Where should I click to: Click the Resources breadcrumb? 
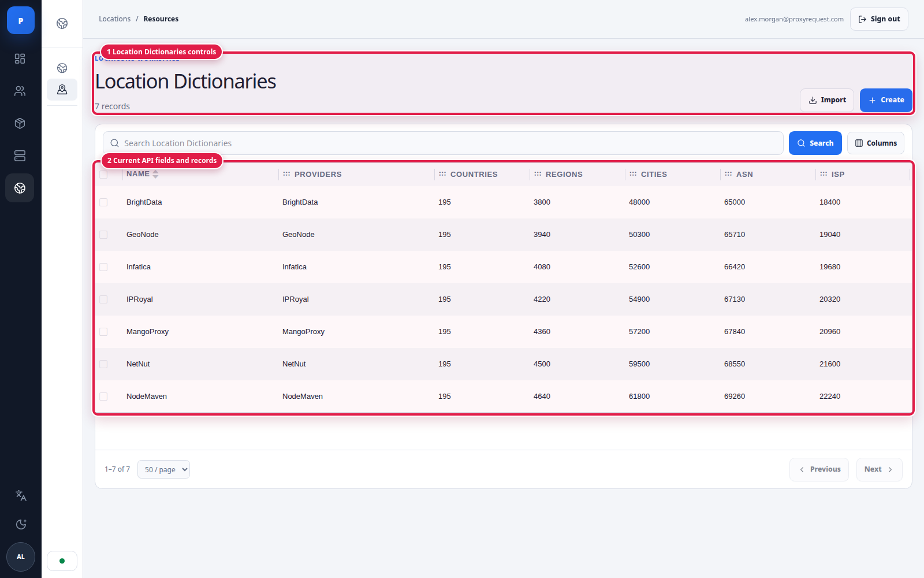[161, 19]
